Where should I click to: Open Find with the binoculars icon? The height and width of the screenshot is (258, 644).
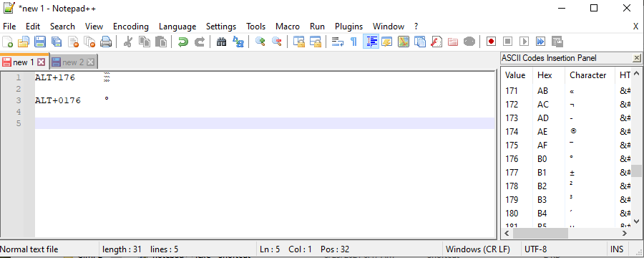click(221, 42)
